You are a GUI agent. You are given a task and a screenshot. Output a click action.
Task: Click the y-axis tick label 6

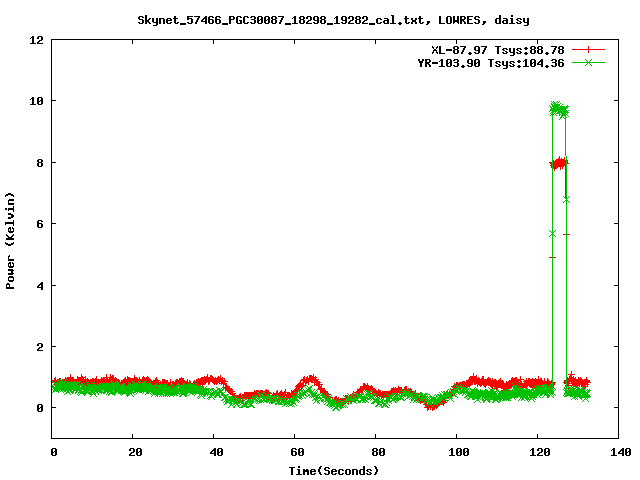point(40,224)
